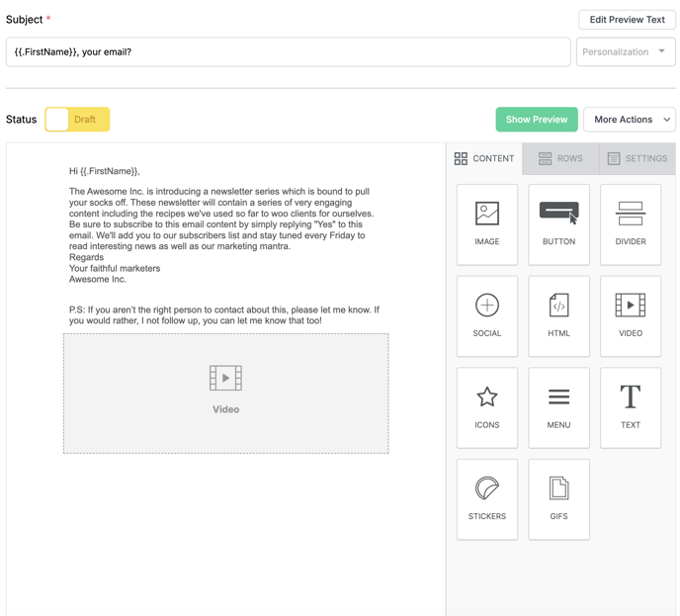Toggle the Draft status switch

coord(77,120)
